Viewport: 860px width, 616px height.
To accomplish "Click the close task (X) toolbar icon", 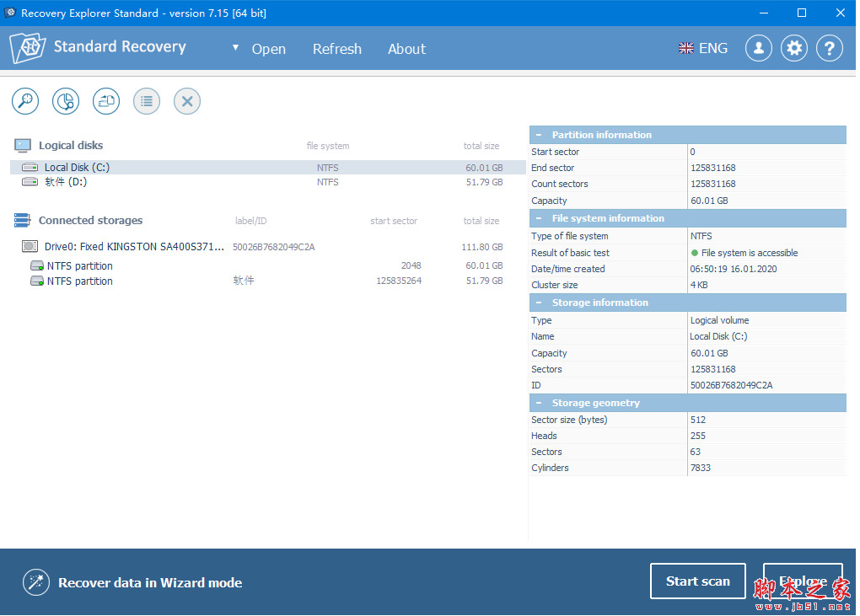I will tap(186, 100).
